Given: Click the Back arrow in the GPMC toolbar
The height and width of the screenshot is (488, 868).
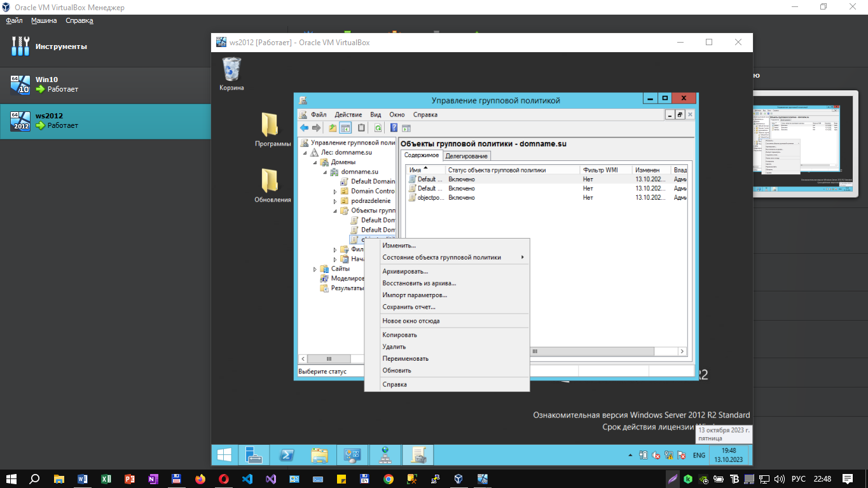Looking at the screenshot, I should tap(304, 128).
